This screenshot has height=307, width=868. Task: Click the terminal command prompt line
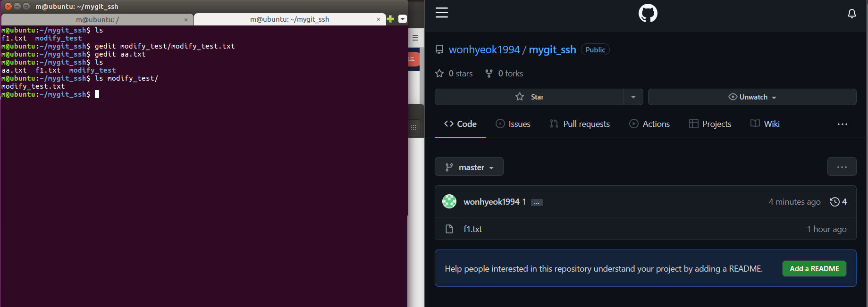pyautogui.click(x=50, y=94)
